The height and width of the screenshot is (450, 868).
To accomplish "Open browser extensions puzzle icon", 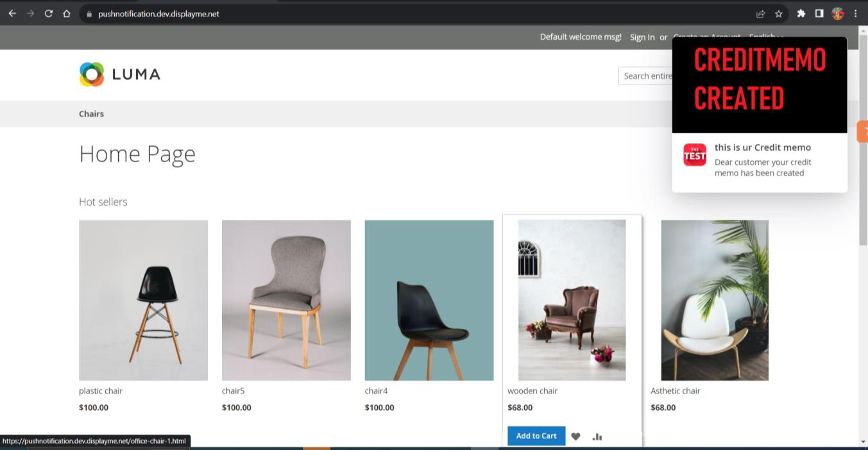I will click(x=801, y=13).
